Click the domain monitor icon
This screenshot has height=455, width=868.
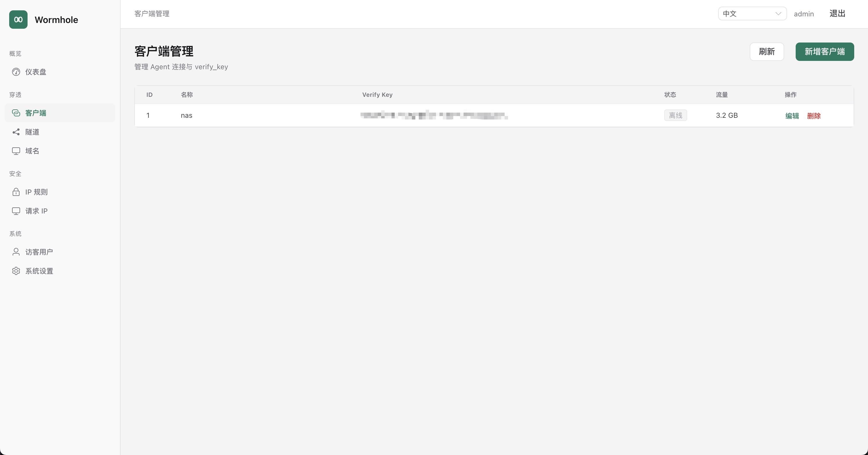[16, 151]
